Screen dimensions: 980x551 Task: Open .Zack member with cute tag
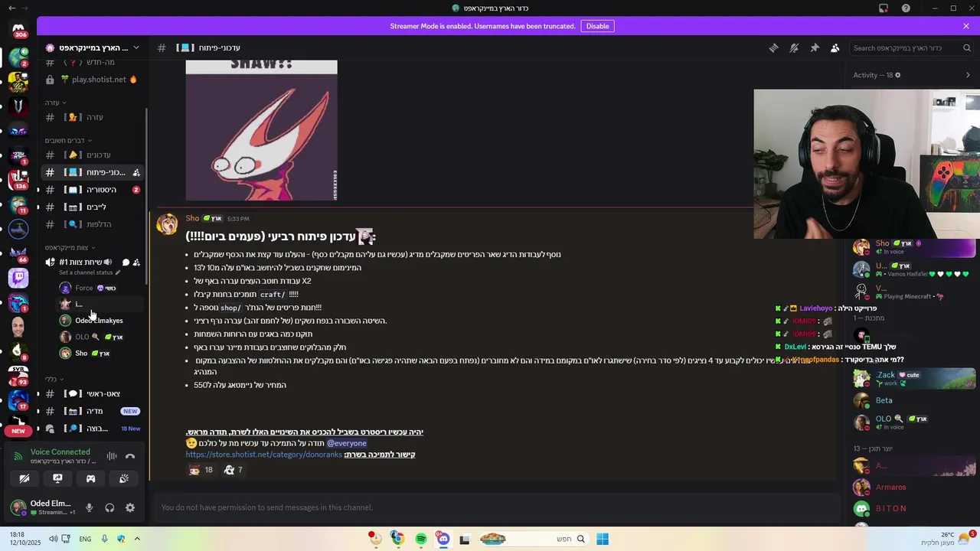click(913, 378)
